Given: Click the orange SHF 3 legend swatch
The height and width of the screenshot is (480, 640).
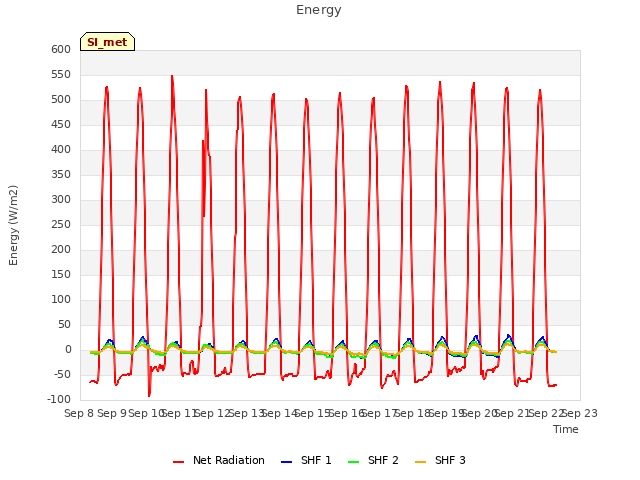Looking at the screenshot, I should pyautogui.click(x=420, y=462).
